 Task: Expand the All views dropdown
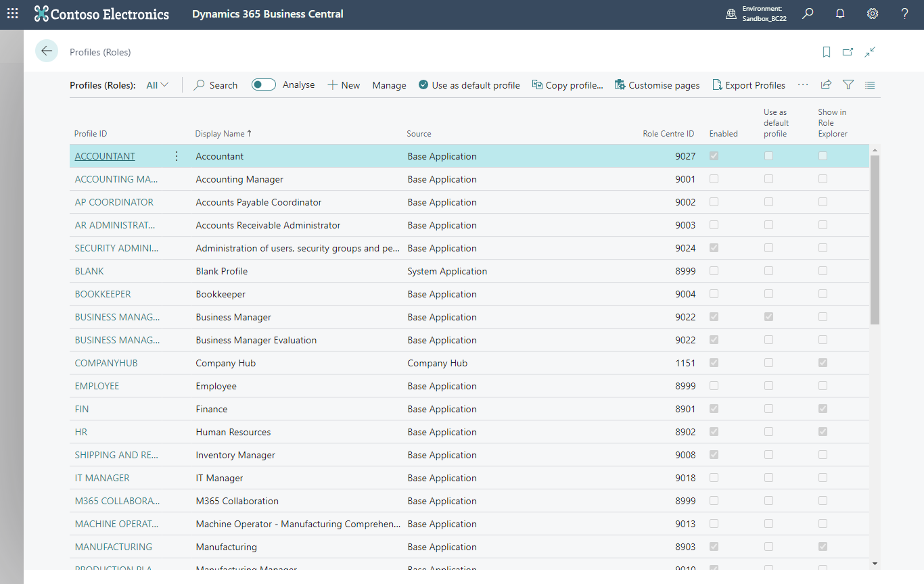click(158, 85)
